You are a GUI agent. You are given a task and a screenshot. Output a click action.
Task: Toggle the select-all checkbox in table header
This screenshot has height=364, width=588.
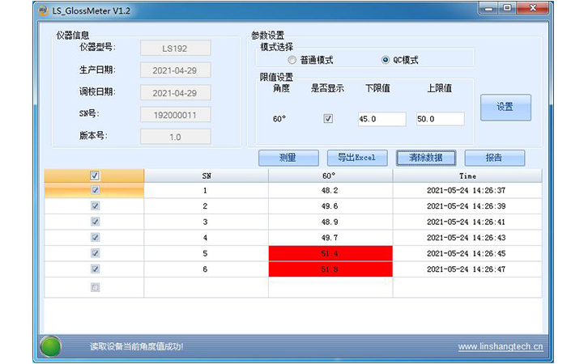tap(95, 176)
